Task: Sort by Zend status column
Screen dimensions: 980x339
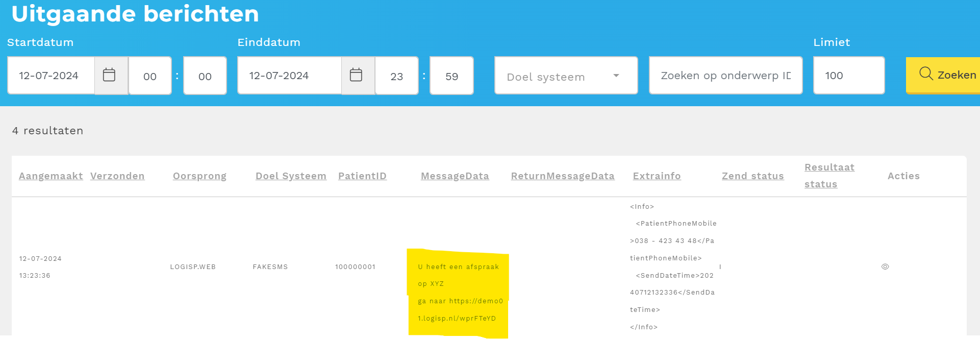Action: pos(752,176)
